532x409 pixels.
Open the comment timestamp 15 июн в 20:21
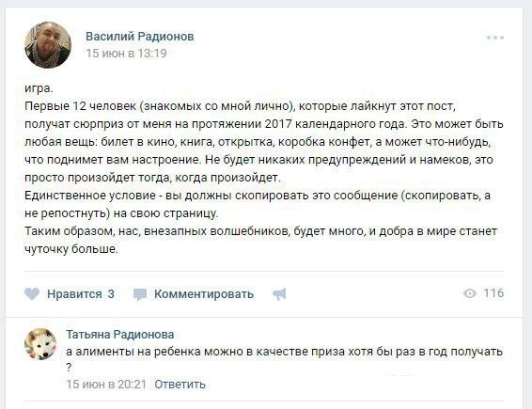[x=106, y=385]
